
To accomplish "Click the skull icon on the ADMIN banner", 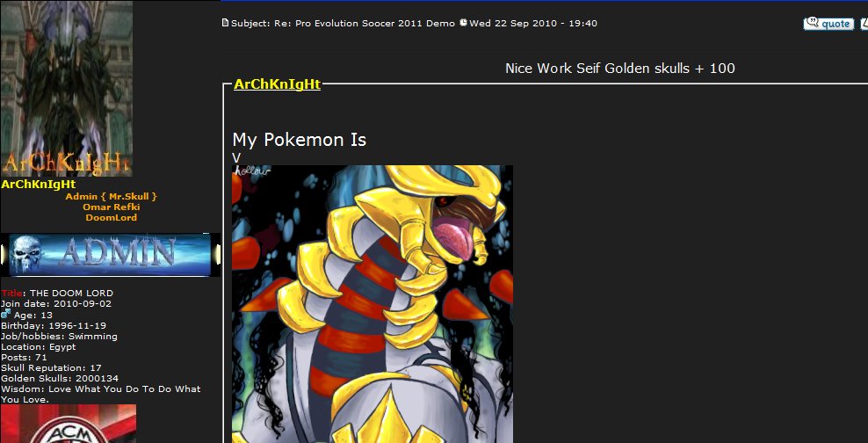I will click(x=25, y=254).
